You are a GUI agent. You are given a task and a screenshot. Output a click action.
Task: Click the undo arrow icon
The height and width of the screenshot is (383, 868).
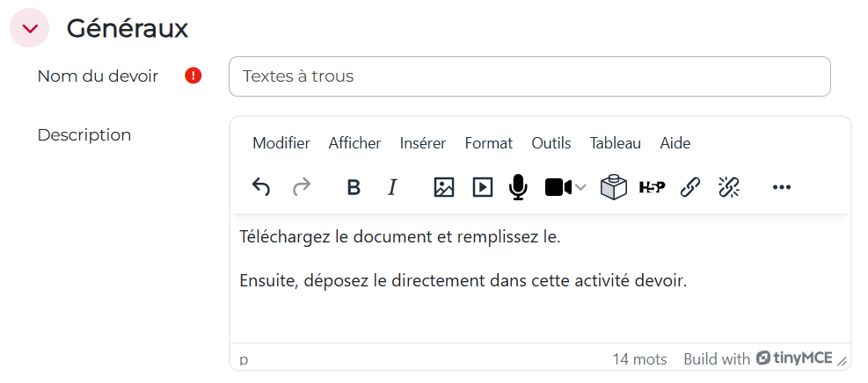pos(261,187)
